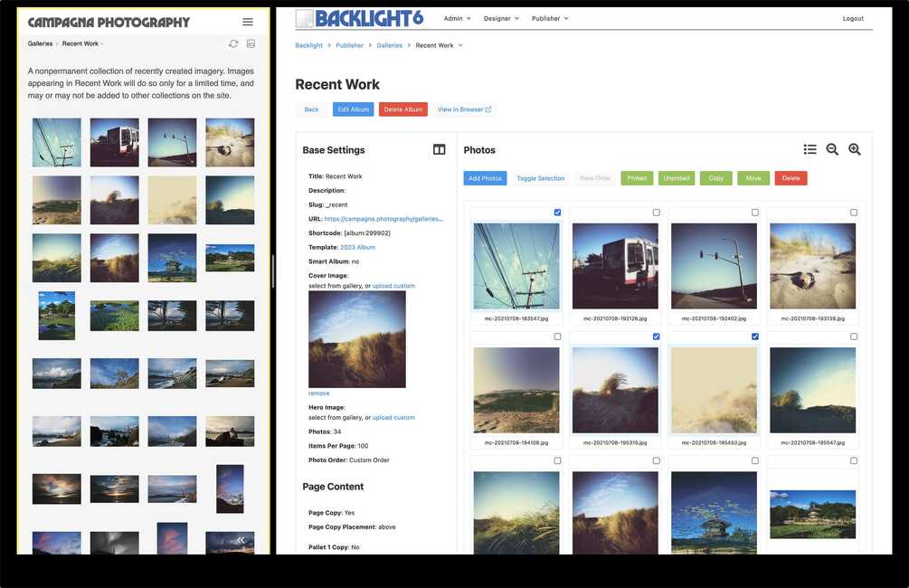Image resolution: width=909 pixels, height=588 pixels.
Task: Click remove link under cover image
Action: tap(319, 394)
